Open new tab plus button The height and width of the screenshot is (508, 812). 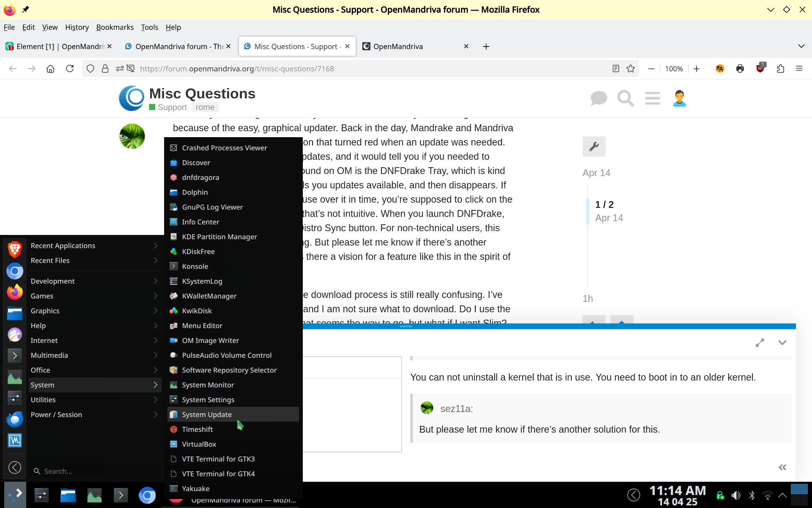pyautogui.click(x=486, y=46)
